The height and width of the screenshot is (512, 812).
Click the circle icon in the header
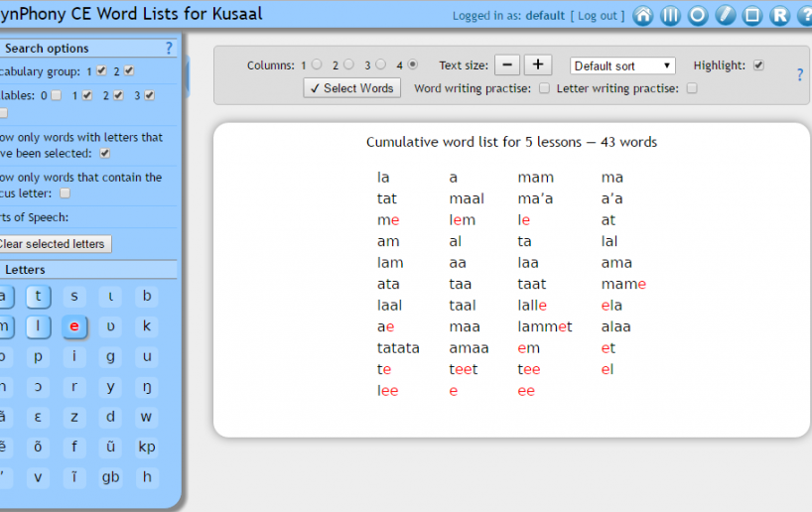click(x=698, y=15)
